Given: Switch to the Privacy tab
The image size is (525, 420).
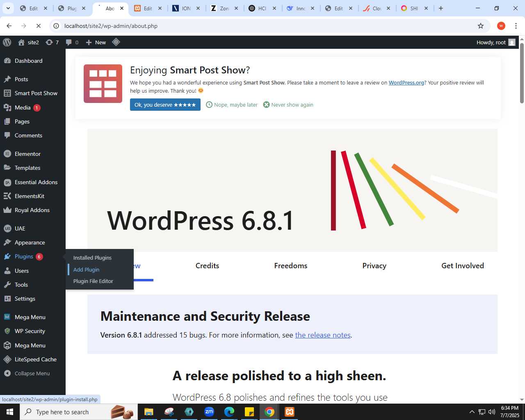Looking at the screenshot, I should point(374,266).
